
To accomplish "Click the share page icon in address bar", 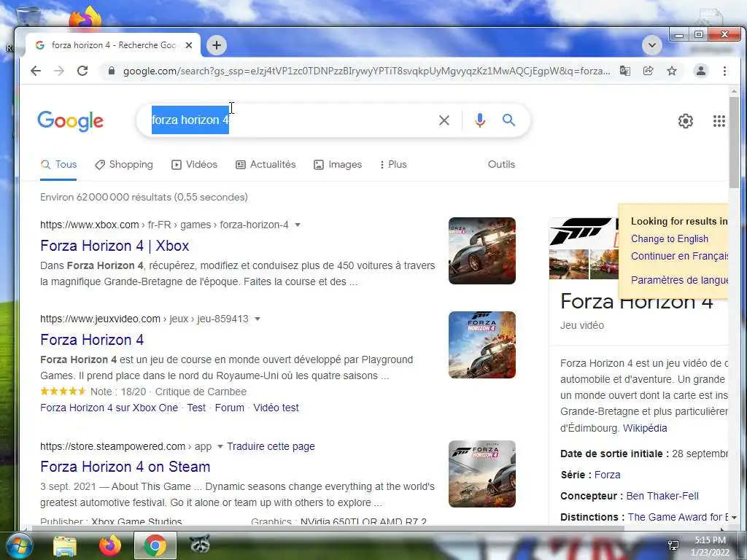I will coord(648,71).
